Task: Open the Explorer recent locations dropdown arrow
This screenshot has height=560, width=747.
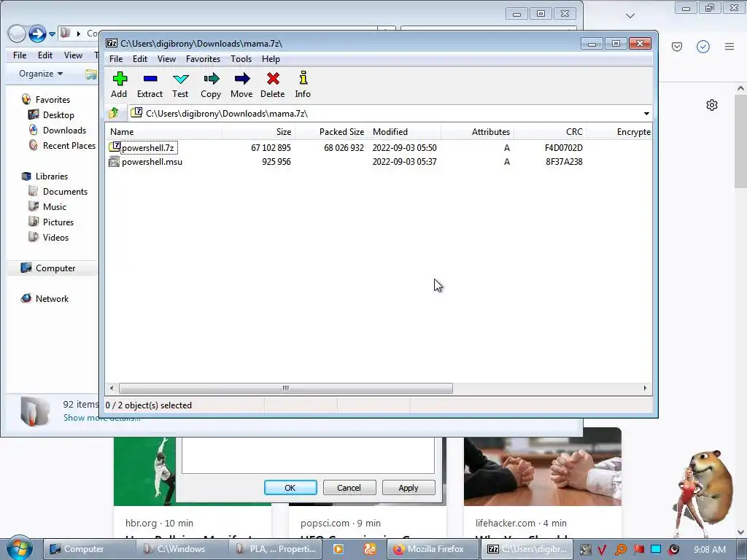Action: point(53,34)
